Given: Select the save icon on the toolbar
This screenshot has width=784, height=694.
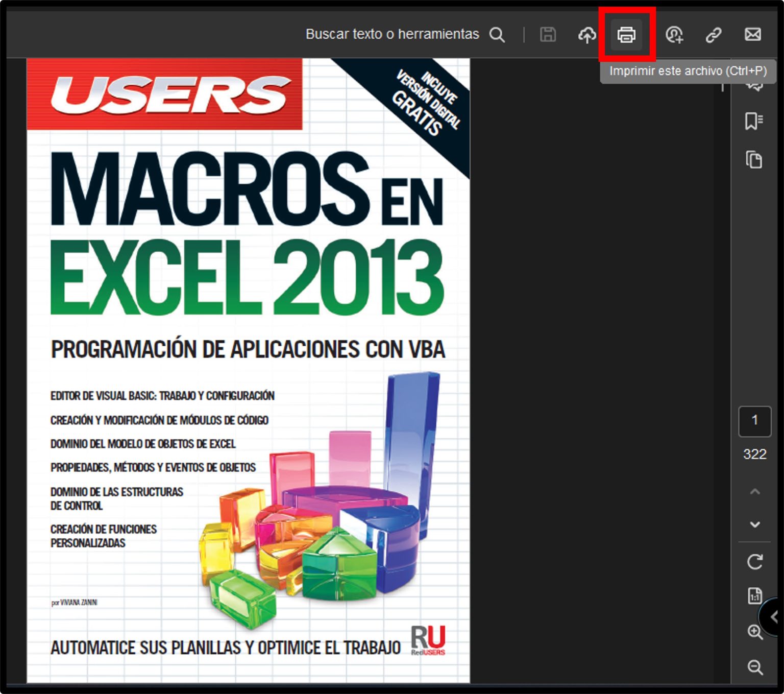Looking at the screenshot, I should (547, 35).
